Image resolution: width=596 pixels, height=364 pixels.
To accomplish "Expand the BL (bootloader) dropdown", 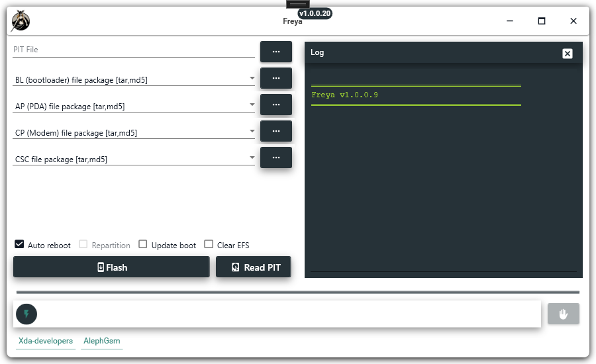I will tap(252, 78).
